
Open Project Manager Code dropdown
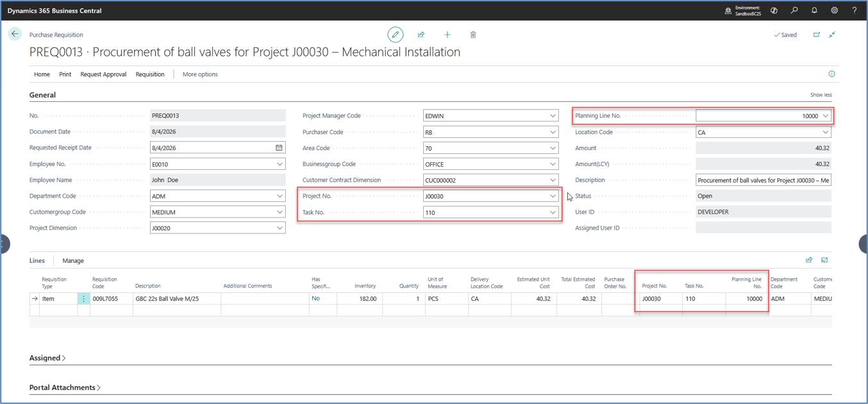coord(553,116)
